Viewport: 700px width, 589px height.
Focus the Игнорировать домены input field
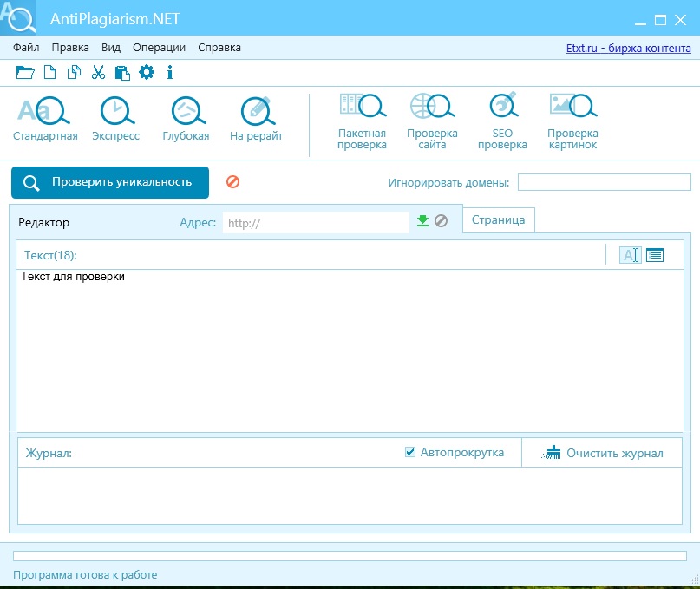[605, 182]
